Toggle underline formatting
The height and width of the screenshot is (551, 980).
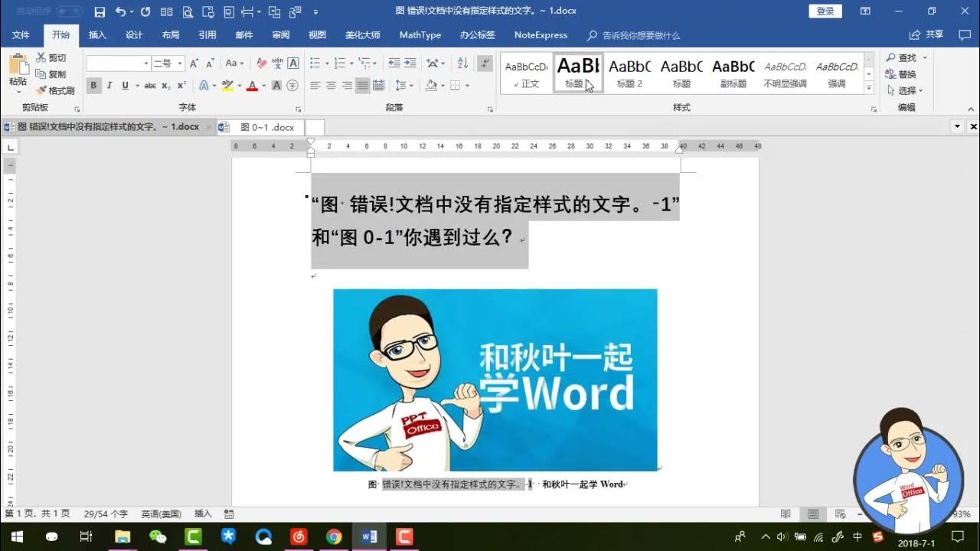[x=125, y=86]
